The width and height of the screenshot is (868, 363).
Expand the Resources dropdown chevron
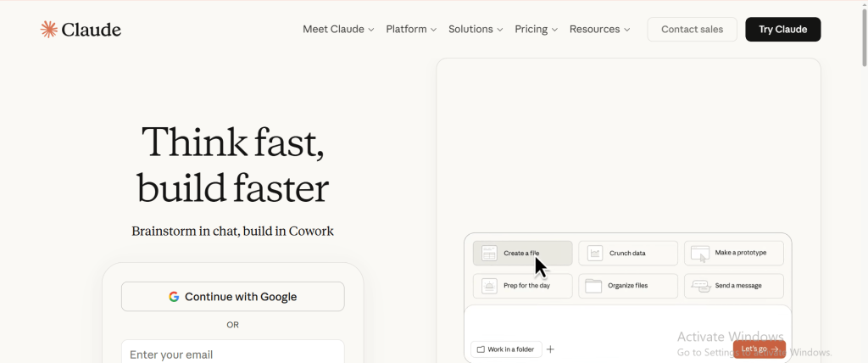pyautogui.click(x=626, y=30)
